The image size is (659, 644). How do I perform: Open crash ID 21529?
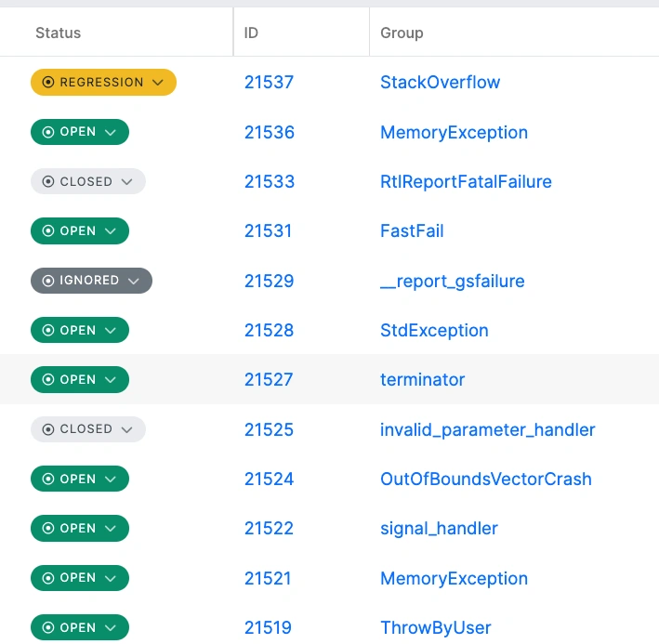[x=269, y=281]
